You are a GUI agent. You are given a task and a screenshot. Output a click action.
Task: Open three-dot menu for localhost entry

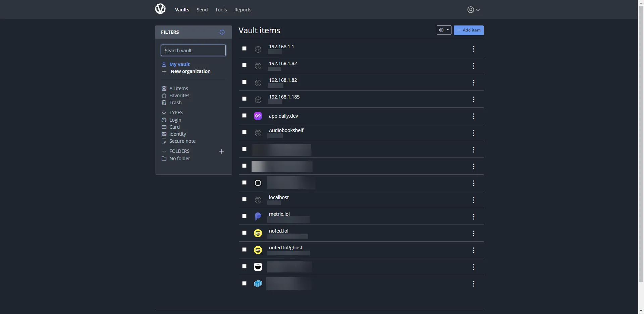click(473, 200)
